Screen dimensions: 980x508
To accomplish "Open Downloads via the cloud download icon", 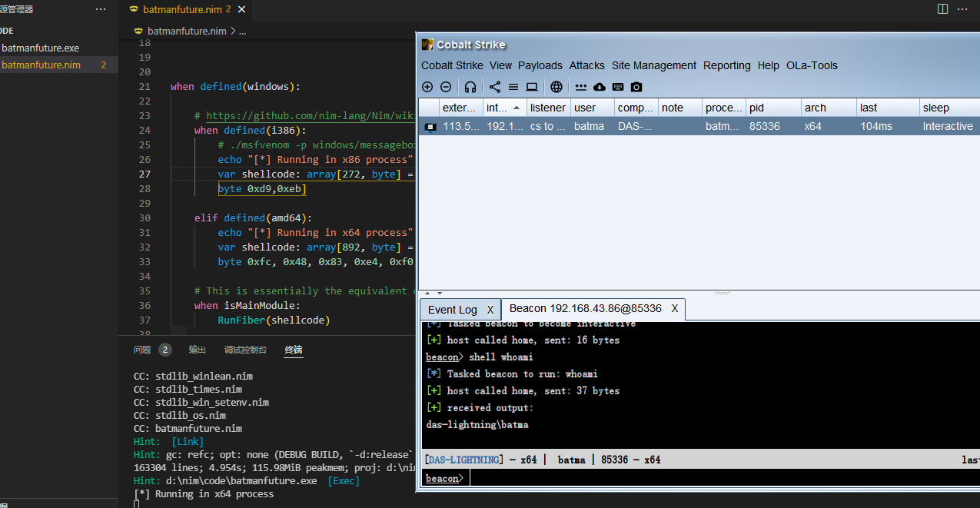I will tap(600, 87).
